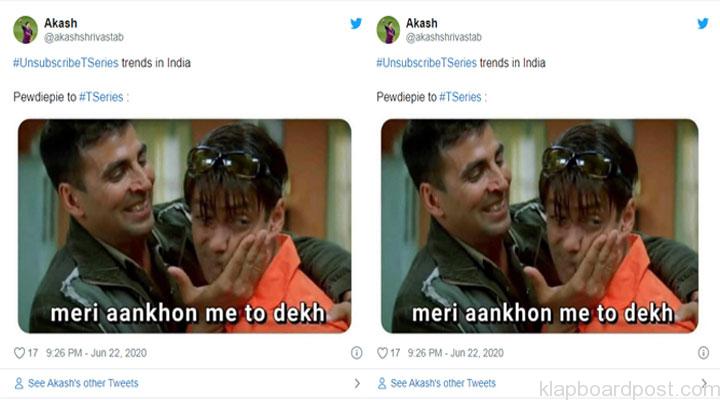Open the #TSeries hashtag in right tweet

460,97
